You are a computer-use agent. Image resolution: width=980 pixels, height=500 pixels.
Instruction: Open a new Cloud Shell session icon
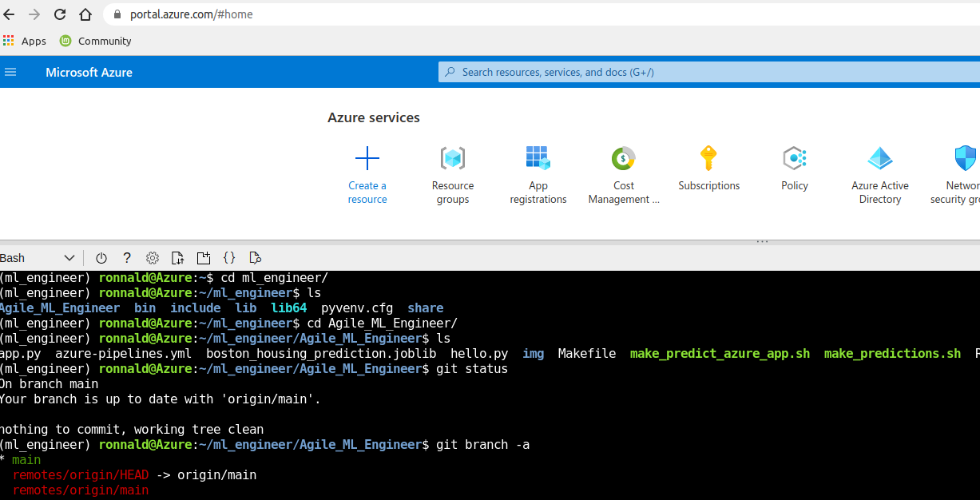[x=204, y=258]
